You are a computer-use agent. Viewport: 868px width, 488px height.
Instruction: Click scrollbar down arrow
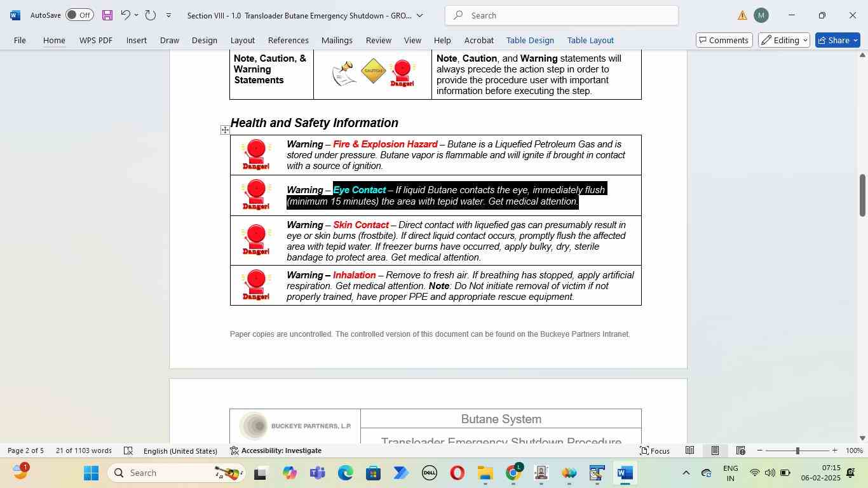click(862, 438)
